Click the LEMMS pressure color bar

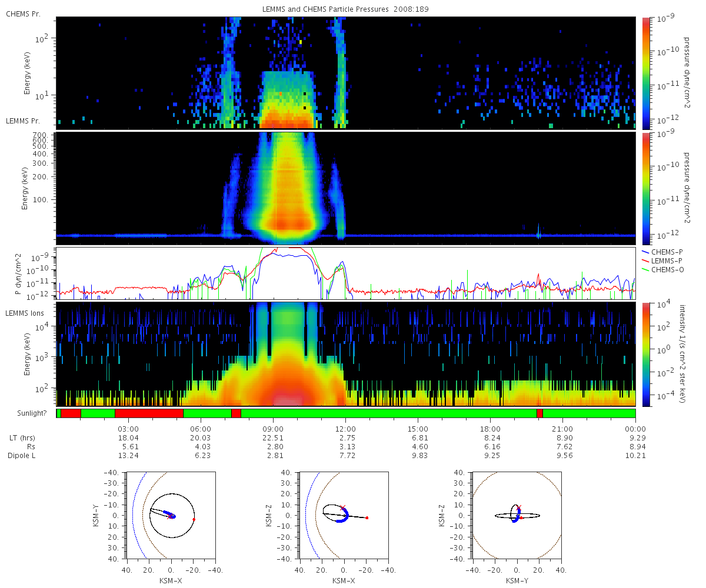(x=647, y=188)
